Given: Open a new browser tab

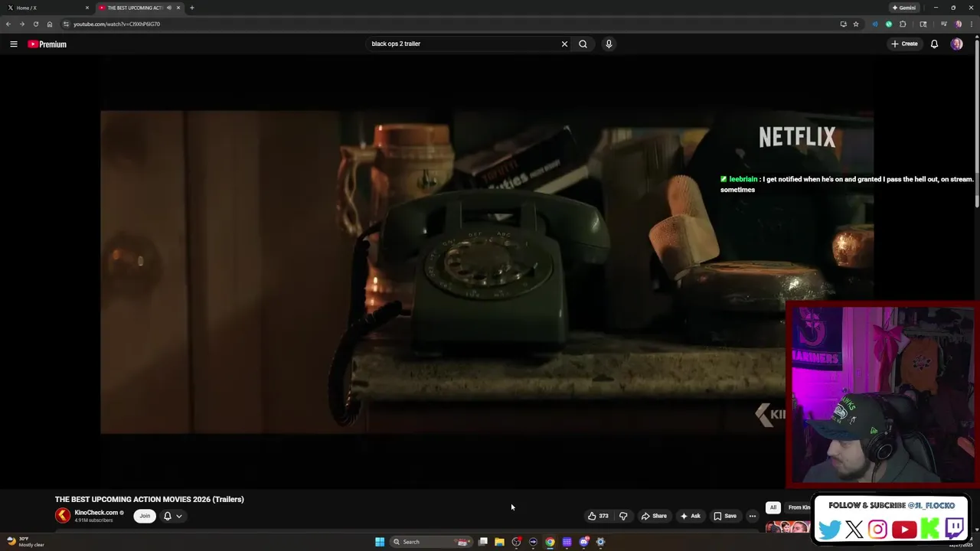Looking at the screenshot, I should pos(191,8).
